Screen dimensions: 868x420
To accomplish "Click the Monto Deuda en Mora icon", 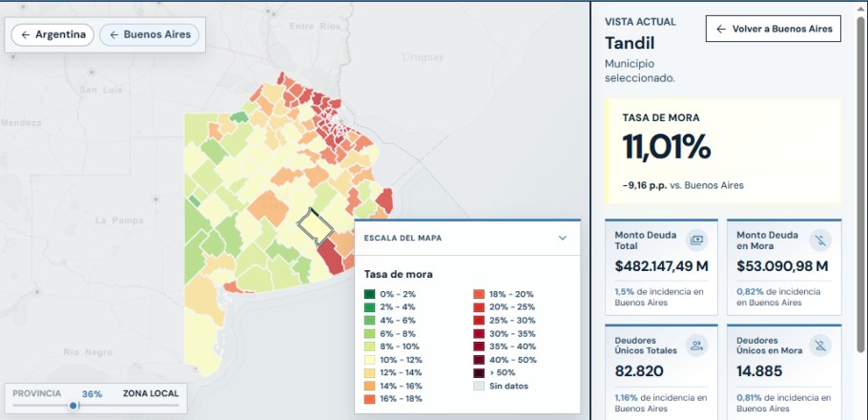I will point(820,240).
